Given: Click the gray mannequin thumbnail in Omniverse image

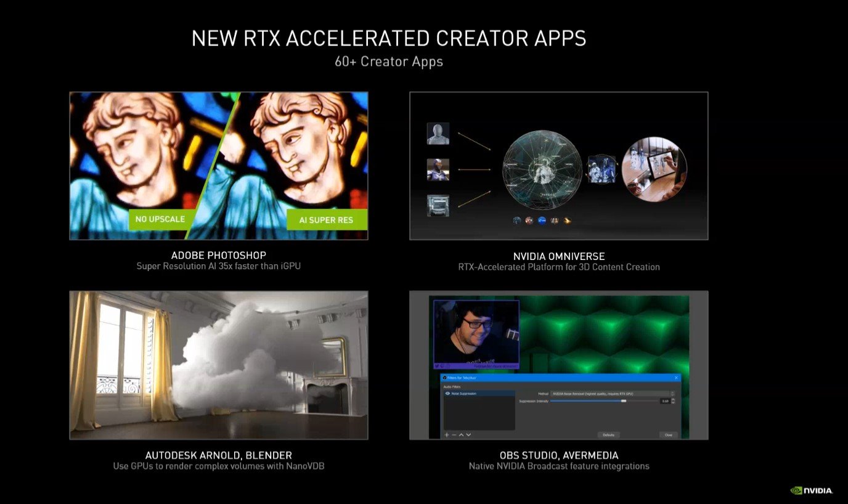Looking at the screenshot, I should [x=438, y=134].
